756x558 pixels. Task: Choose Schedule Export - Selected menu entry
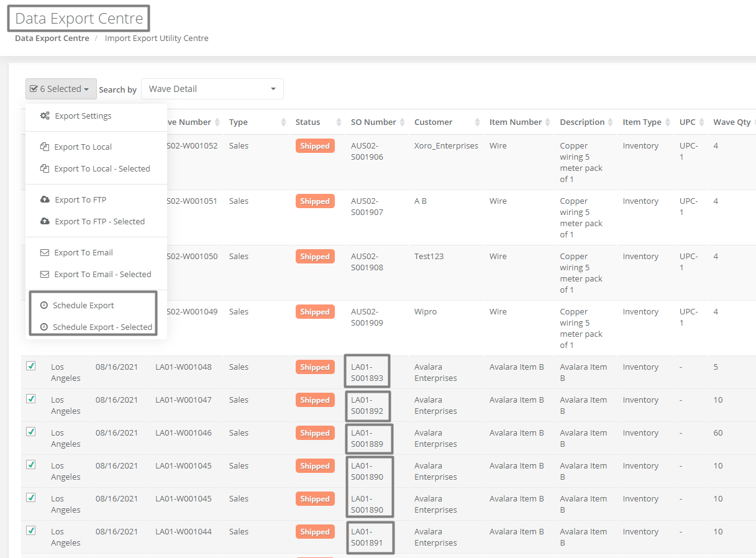pyautogui.click(x=96, y=327)
